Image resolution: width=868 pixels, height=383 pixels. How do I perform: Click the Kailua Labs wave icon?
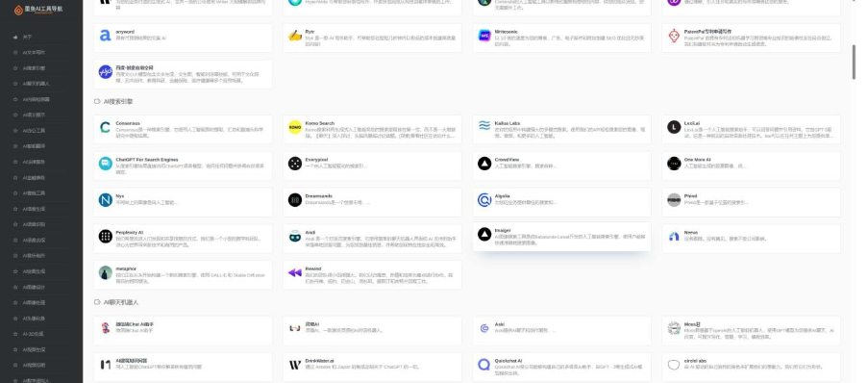coord(484,126)
